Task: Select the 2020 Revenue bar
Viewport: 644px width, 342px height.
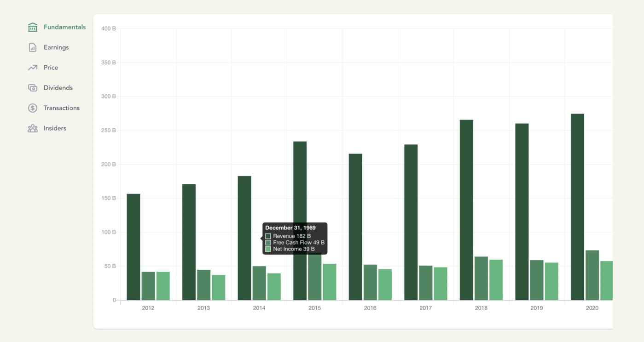Action: tap(577, 207)
